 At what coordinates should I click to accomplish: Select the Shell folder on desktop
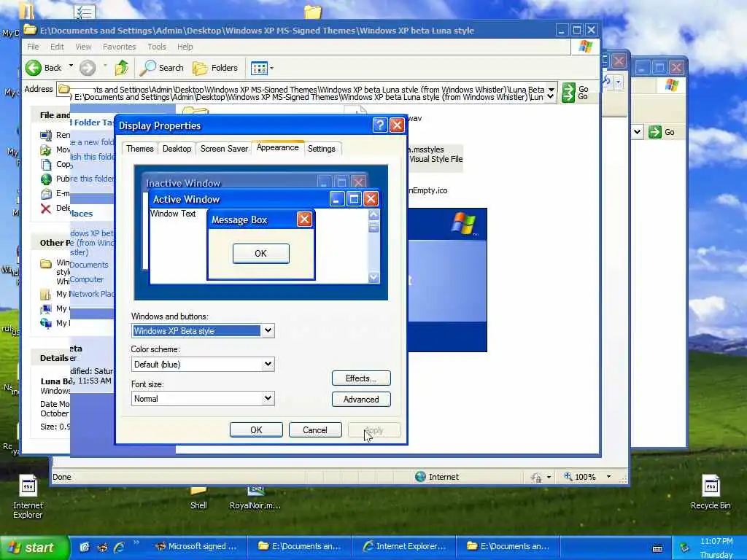click(198, 497)
